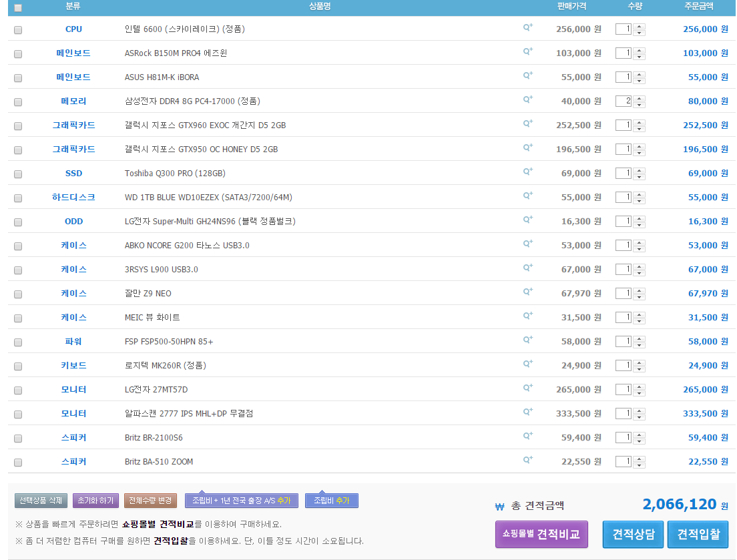
Task: Open detail magnifier for FSP FSP500-50HPN power
Action: coord(527,340)
